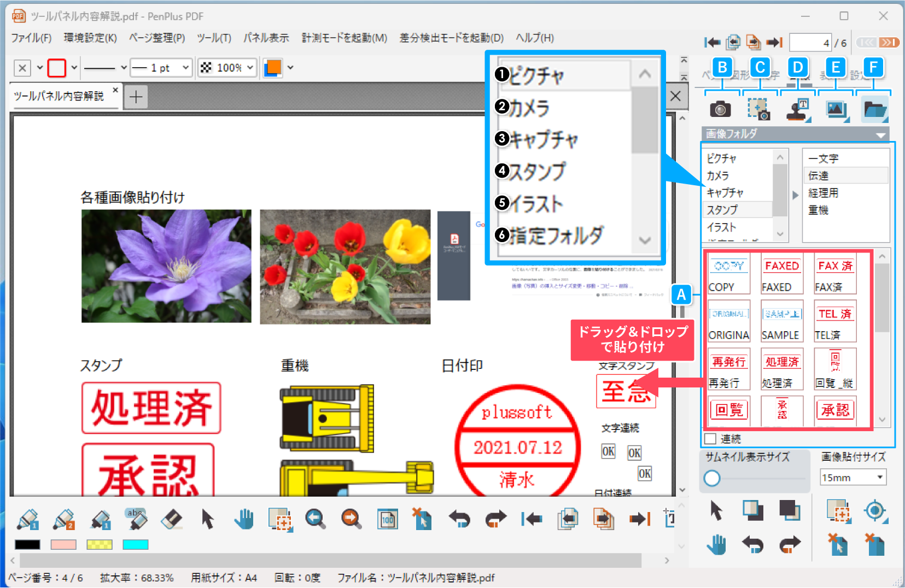
Task: Pick the cyan color swatch in bottom toolbar
Action: tap(135, 544)
